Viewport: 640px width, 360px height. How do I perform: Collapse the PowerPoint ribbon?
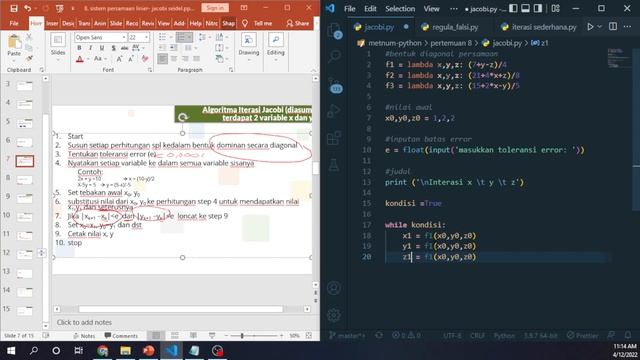click(x=313, y=70)
